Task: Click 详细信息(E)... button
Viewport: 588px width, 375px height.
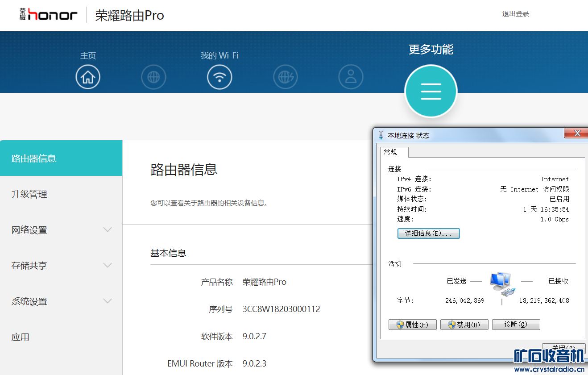Action: click(x=428, y=233)
